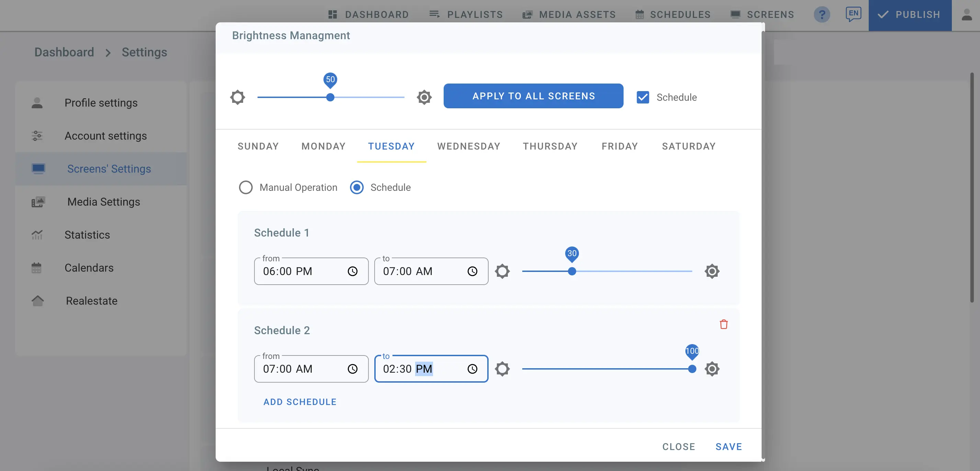Open the EN language selector icon
The height and width of the screenshot is (471, 980).
[x=853, y=14]
